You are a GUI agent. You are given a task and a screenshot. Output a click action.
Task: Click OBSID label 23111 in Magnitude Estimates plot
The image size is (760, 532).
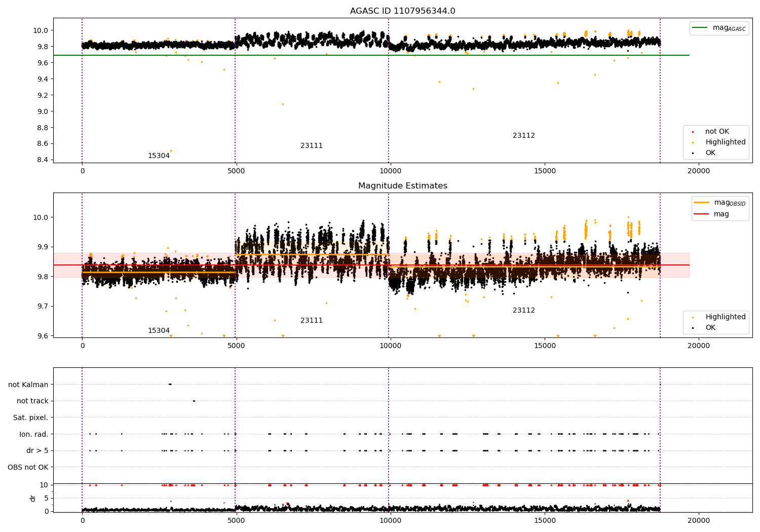tap(312, 321)
